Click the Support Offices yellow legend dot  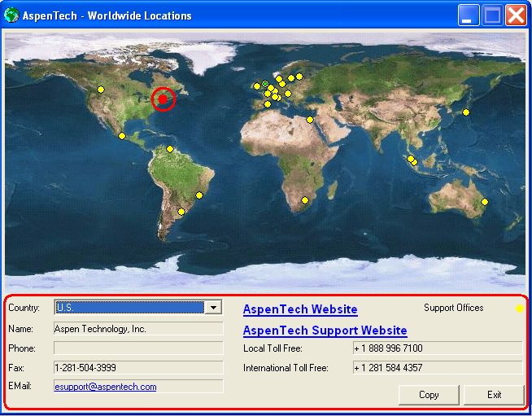(x=520, y=309)
